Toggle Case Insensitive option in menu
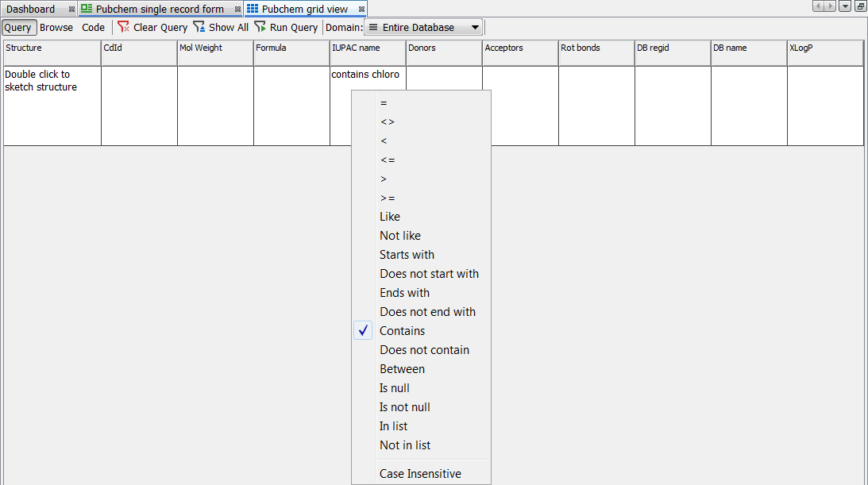 click(x=420, y=474)
